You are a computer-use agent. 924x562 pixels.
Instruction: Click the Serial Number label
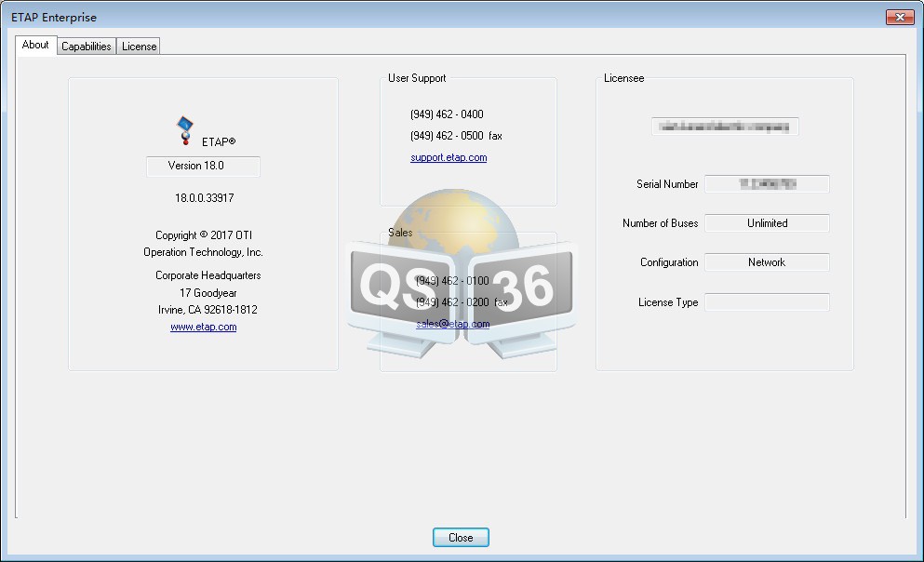coord(667,184)
